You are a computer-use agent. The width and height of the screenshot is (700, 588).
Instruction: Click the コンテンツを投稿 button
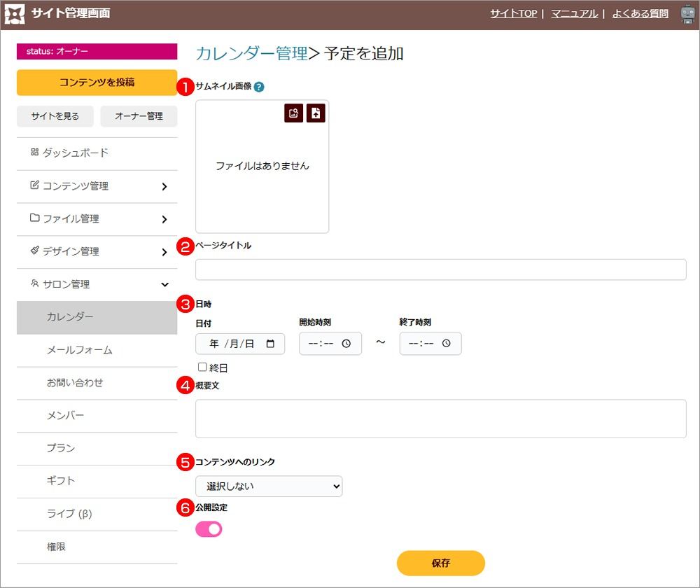(x=97, y=82)
